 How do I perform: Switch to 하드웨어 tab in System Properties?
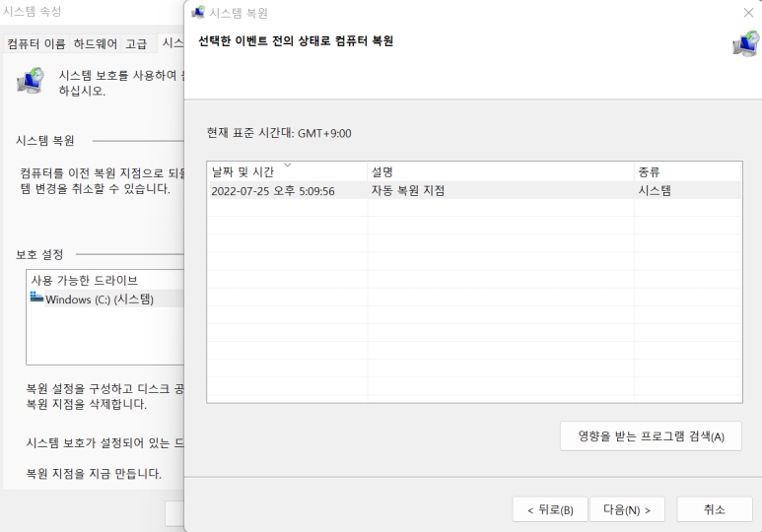(x=96, y=44)
